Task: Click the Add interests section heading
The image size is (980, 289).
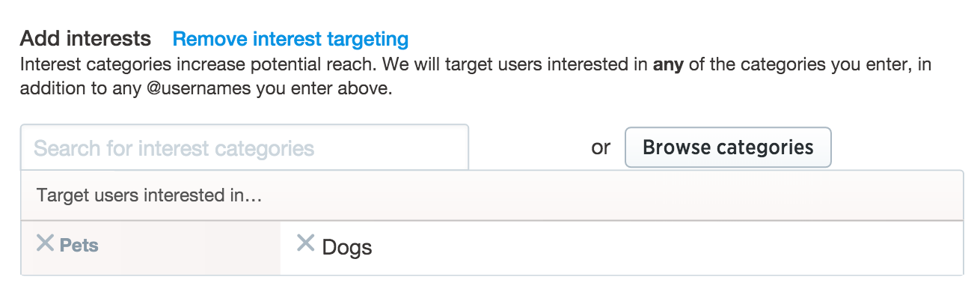Action: (x=85, y=39)
